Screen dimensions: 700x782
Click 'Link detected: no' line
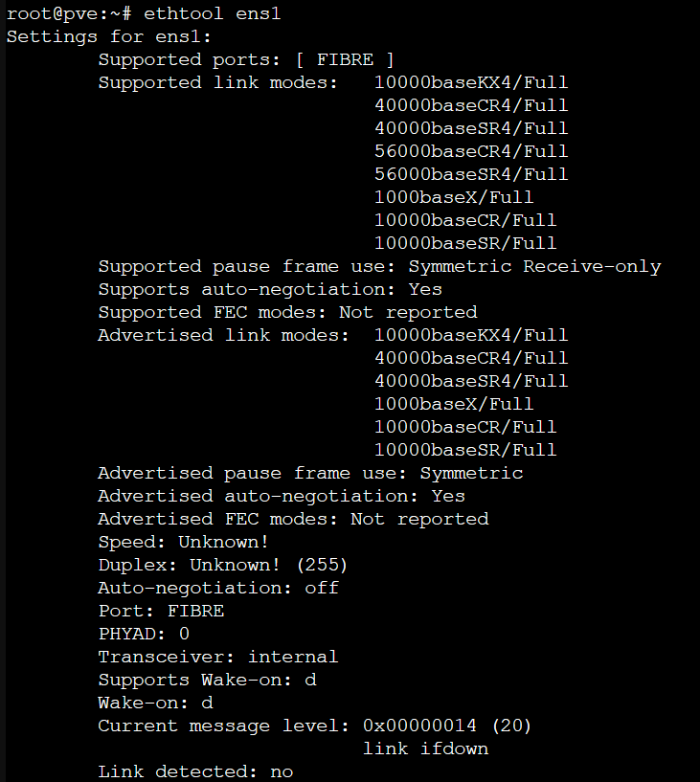click(x=195, y=771)
